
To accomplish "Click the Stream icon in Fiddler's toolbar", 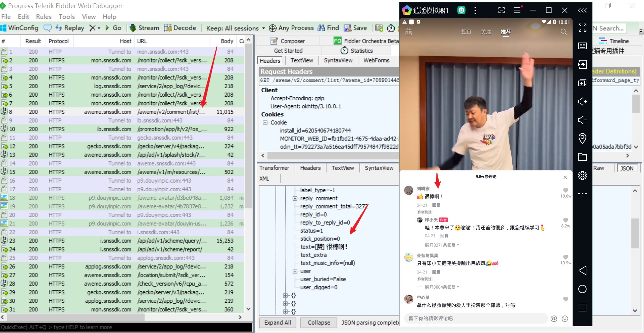I will (144, 28).
